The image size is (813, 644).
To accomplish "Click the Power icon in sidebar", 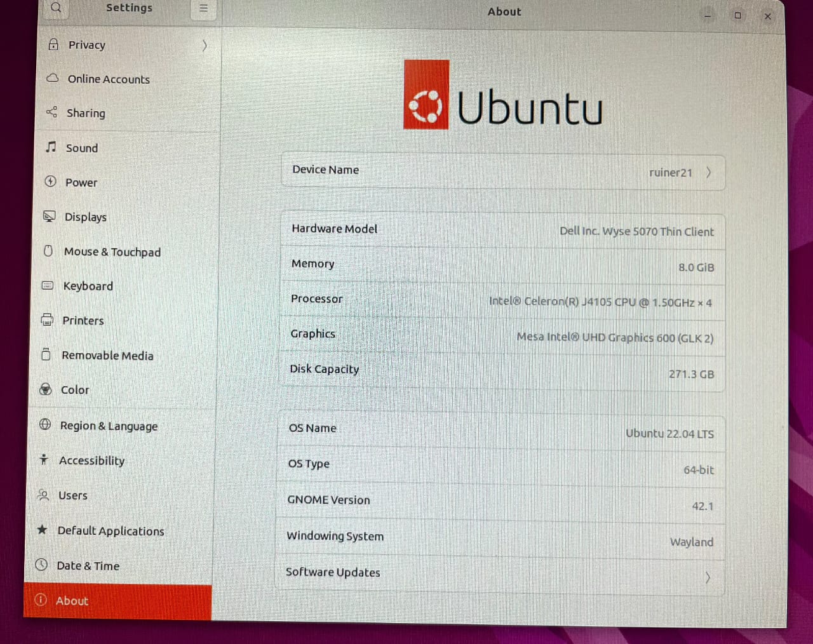I will pos(50,181).
